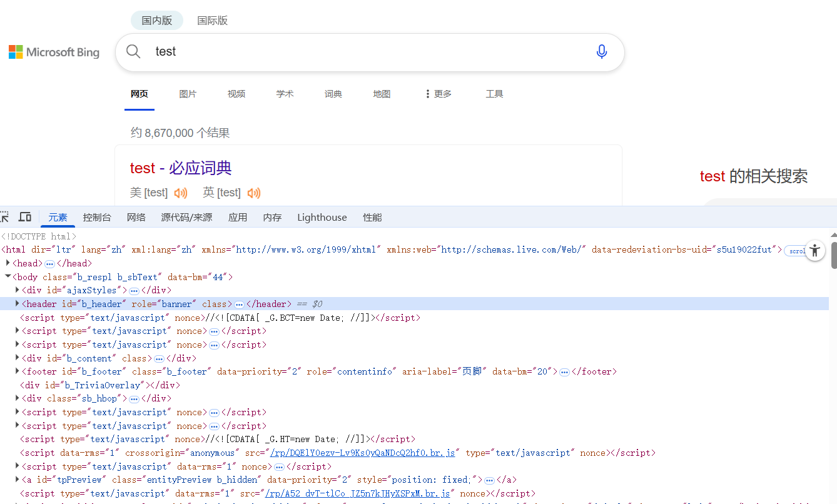Expand the sb_hbop div node
Image resolution: width=837 pixels, height=504 pixels.
pyautogui.click(x=18, y=398)
